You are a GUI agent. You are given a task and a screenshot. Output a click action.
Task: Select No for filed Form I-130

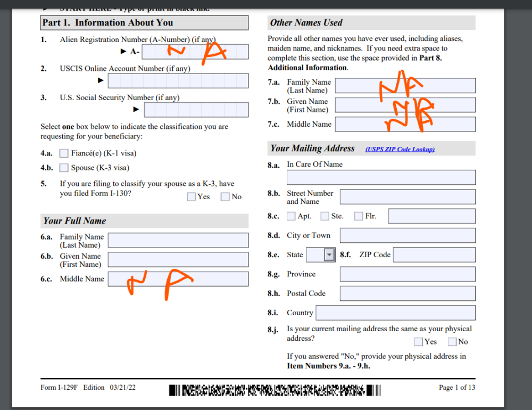(x=225, y=196)
